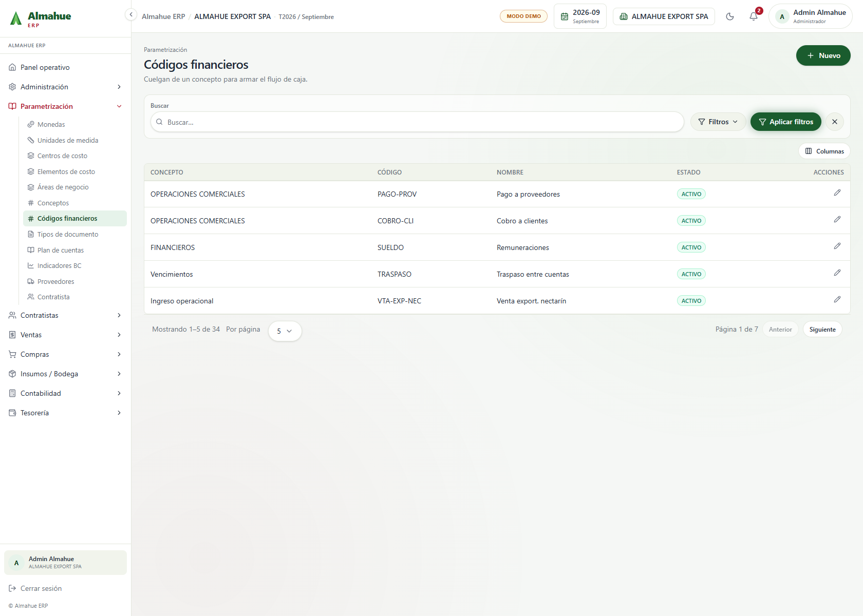
Task: Click the Nuevo button
Action: tap(823, 55)
